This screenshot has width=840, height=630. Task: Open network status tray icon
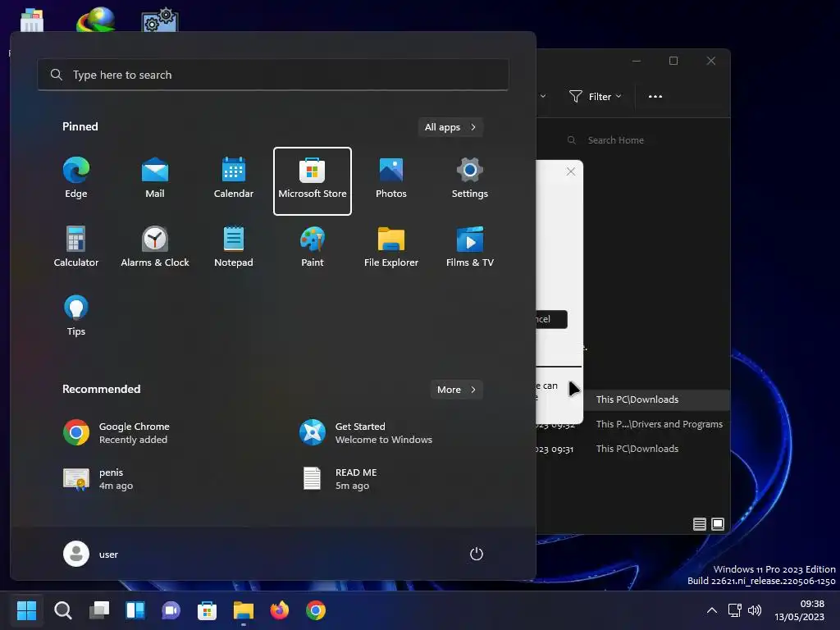[x=734, y=610]
